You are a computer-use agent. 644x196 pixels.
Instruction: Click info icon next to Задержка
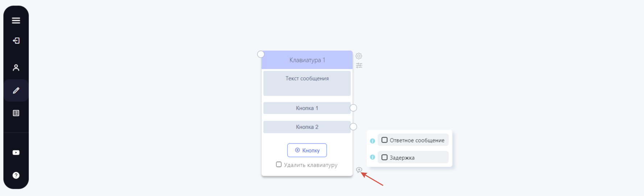point(372,157)
